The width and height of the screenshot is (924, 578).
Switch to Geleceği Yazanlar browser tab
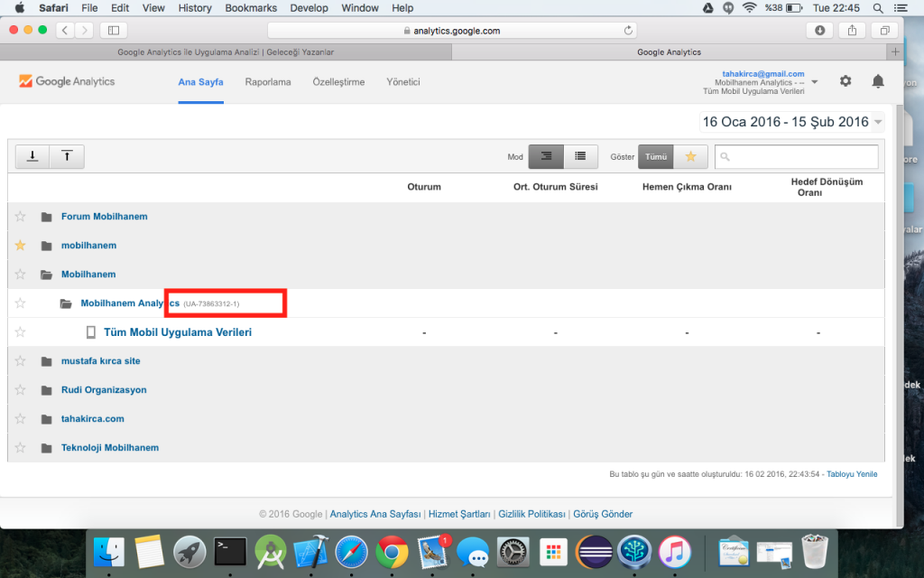[x=226, y=51]
